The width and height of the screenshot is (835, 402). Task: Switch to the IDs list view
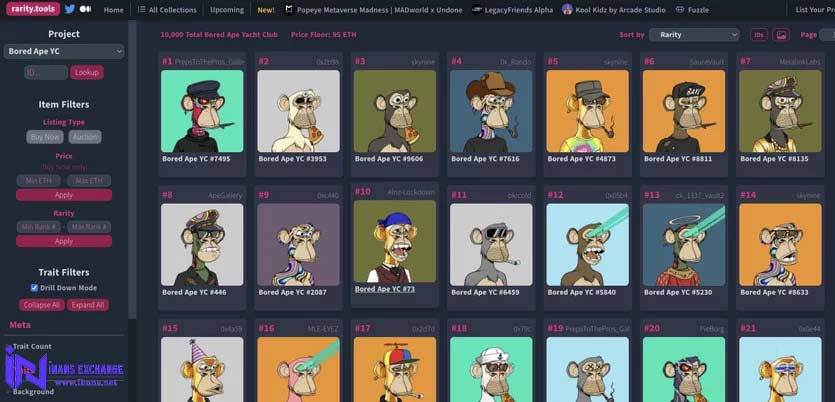pos(759,35)
